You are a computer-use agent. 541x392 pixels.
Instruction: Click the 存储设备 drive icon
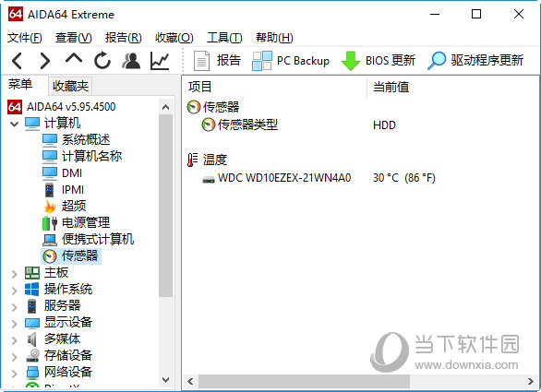(x=33, y=355)
